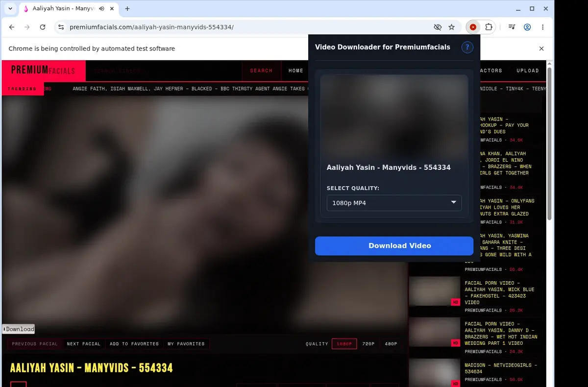Screen dimensions: 588x387
Task: Click the video title text in downloader popup
Action: tap(389, 168)
